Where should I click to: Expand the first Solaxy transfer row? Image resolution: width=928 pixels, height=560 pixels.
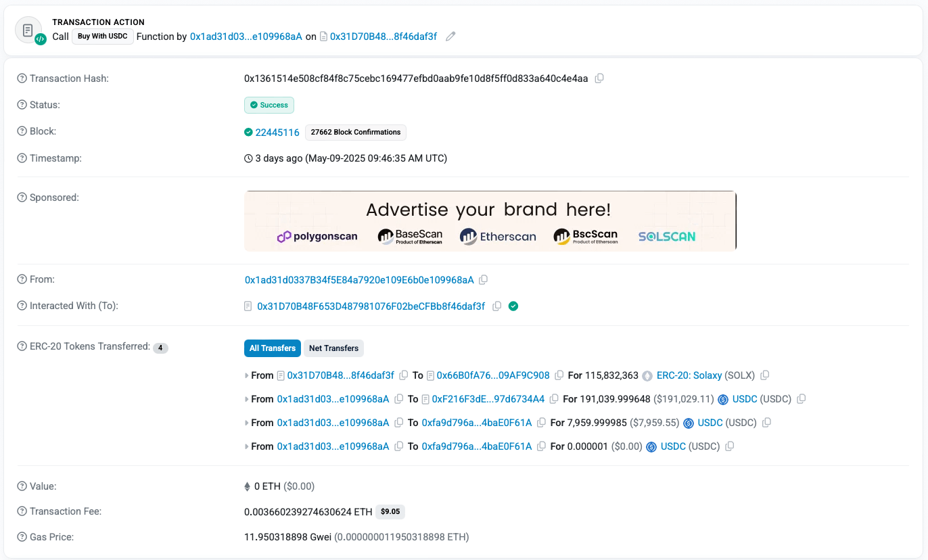[x=248, y=375]
